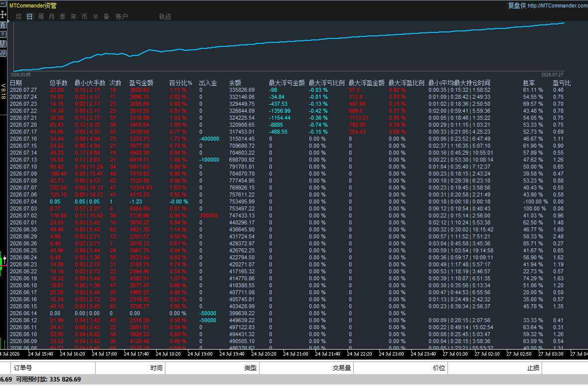Open the question mark help icon
The width and height of the screenshot is (588, 386).
[x=3, y=34]
